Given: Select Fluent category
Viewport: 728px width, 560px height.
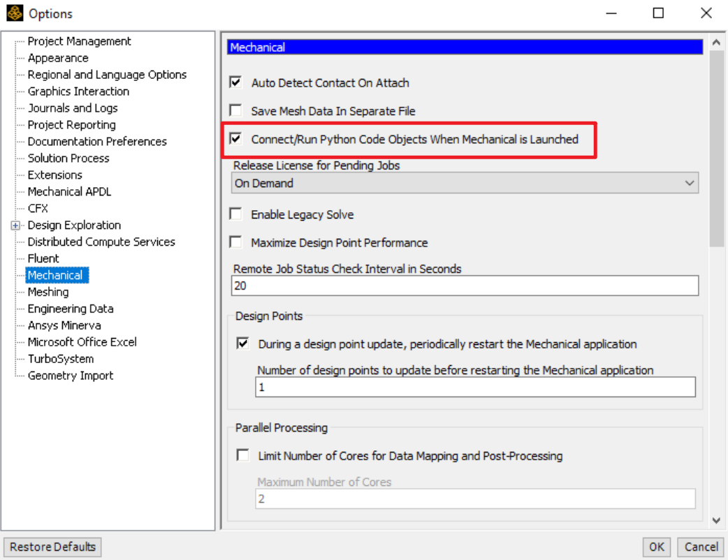Looking at the screenshot, I should coord(43,258).
